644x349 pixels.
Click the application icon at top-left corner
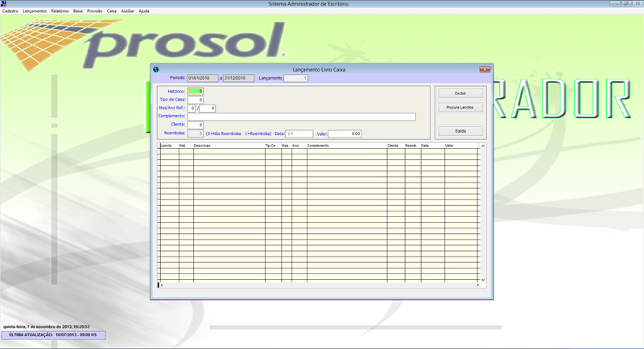coord(4,4)
